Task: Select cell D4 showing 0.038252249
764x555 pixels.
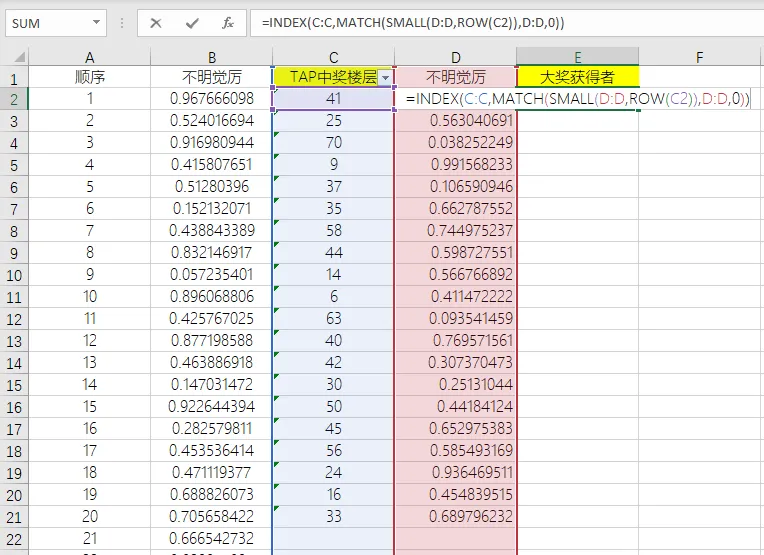Action: pos(456,143)
